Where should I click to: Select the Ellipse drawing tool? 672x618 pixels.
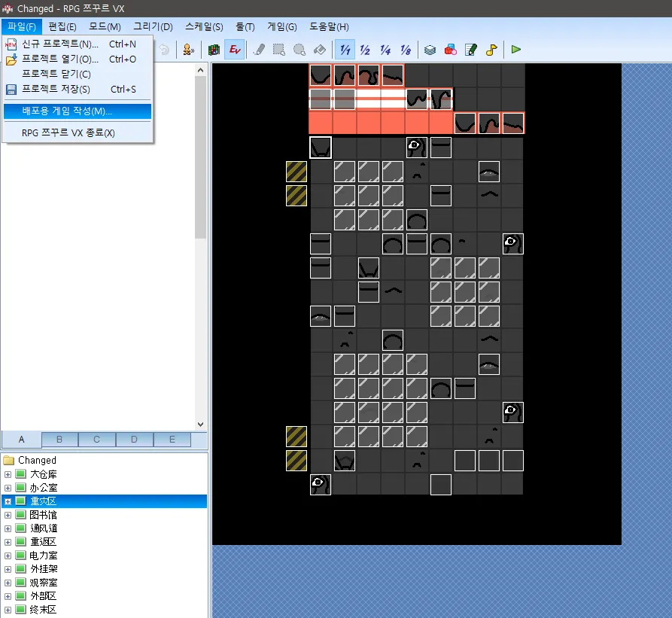(x=300, y=50)
